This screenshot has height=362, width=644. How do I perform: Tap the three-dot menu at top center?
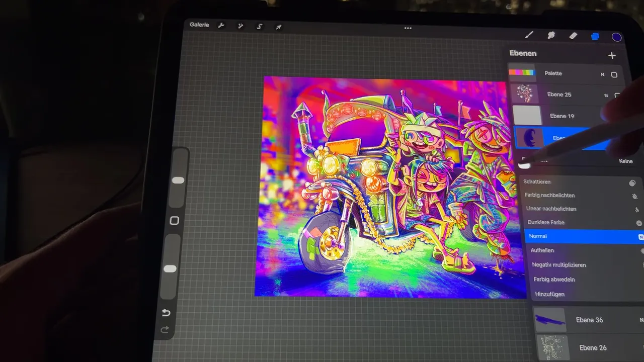[408, 28]
